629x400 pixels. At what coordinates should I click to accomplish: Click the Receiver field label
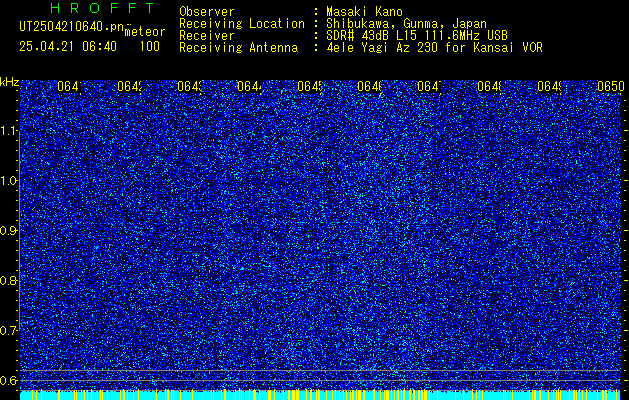tap(207, 36)
